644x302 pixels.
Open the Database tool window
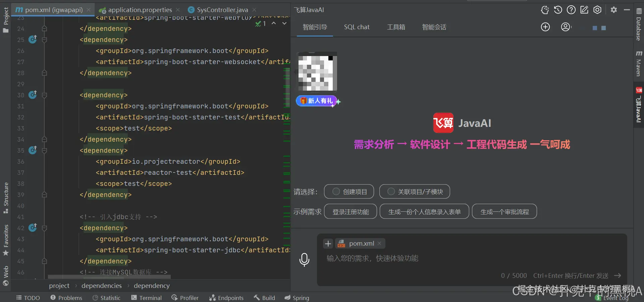(639, 24)
